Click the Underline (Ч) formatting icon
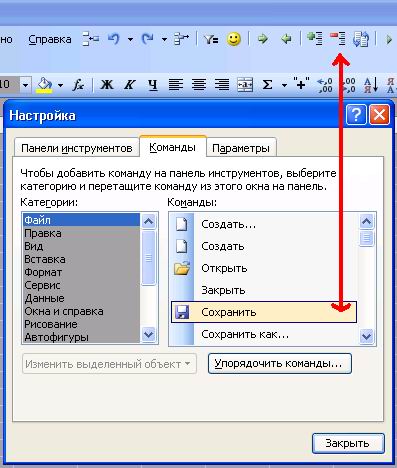Image resolution: width=397 pixels, height=468 pixels. (152, 85)
